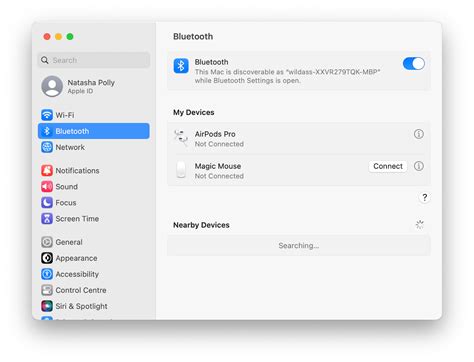Turn off the Bluetooth toggle switch

coord(413,64)
